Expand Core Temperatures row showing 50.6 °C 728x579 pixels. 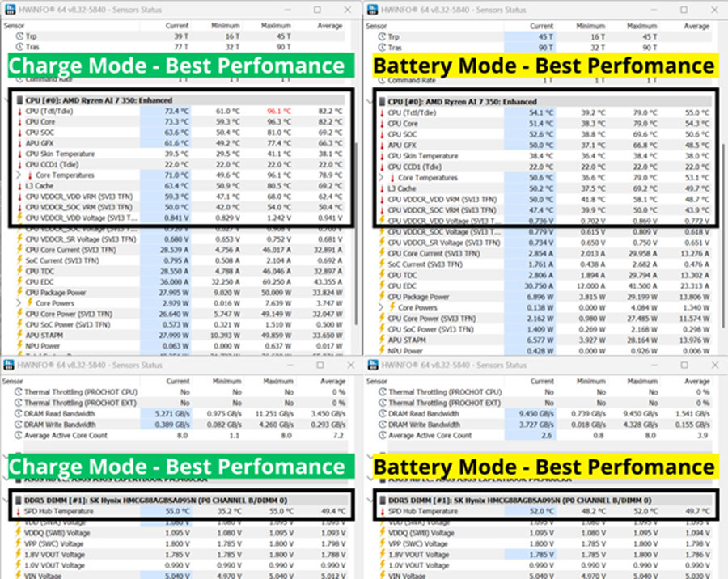click(x=382, y=177)
